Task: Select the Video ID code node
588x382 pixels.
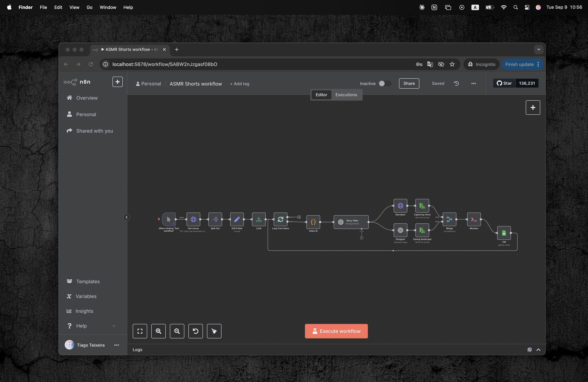Action: pos(313,222)
